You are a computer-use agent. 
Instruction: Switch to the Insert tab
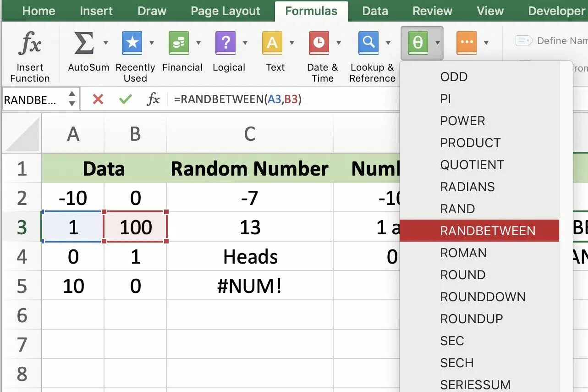96,11
